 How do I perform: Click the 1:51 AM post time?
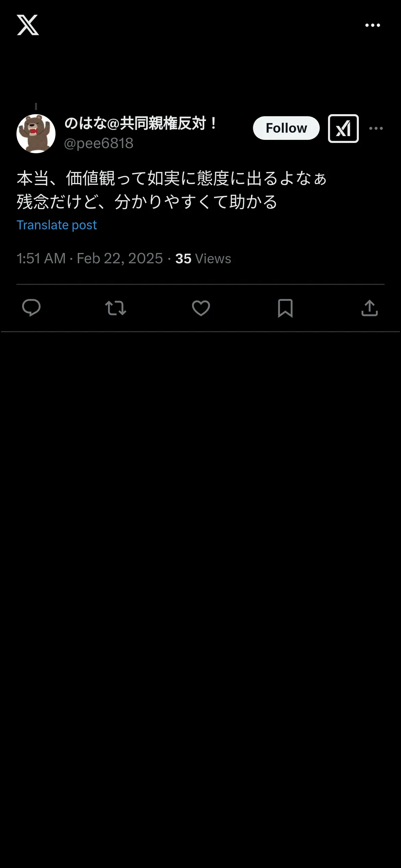(x=41, y=258)
